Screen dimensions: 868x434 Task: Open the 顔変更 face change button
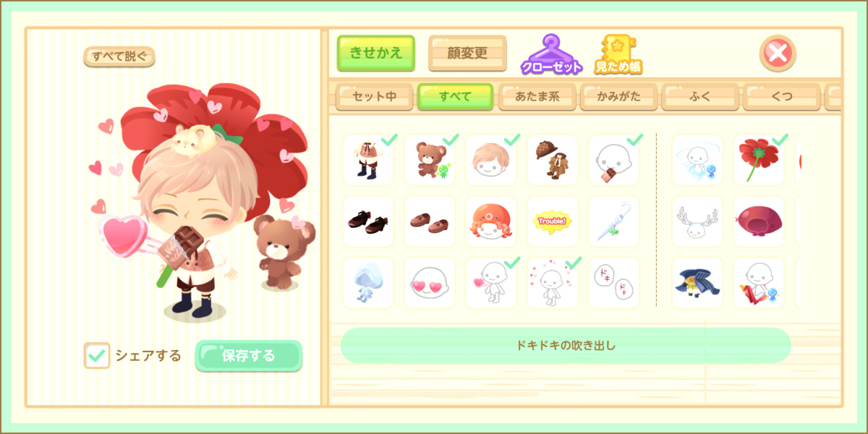coord(467,53)
